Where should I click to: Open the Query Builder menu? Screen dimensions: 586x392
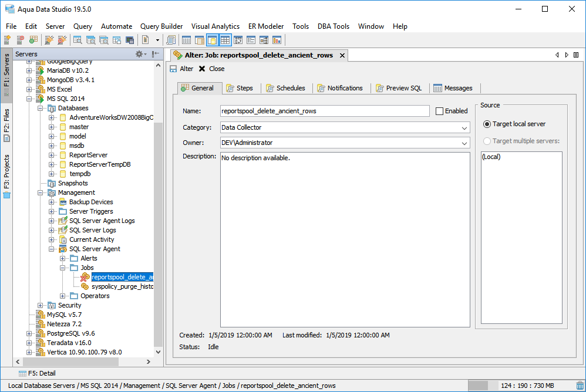[x=161, y=26]
